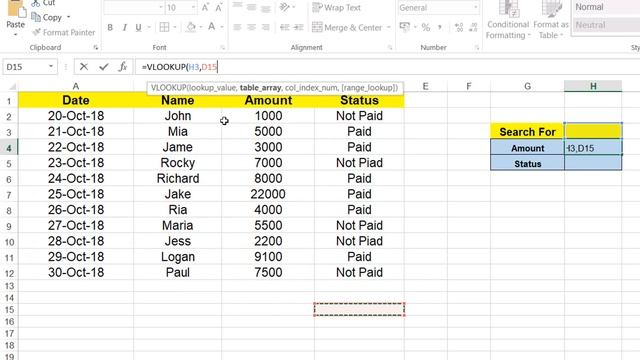640x360 pixels.
Task: Click row 4 header
Action: pos(9,148)
